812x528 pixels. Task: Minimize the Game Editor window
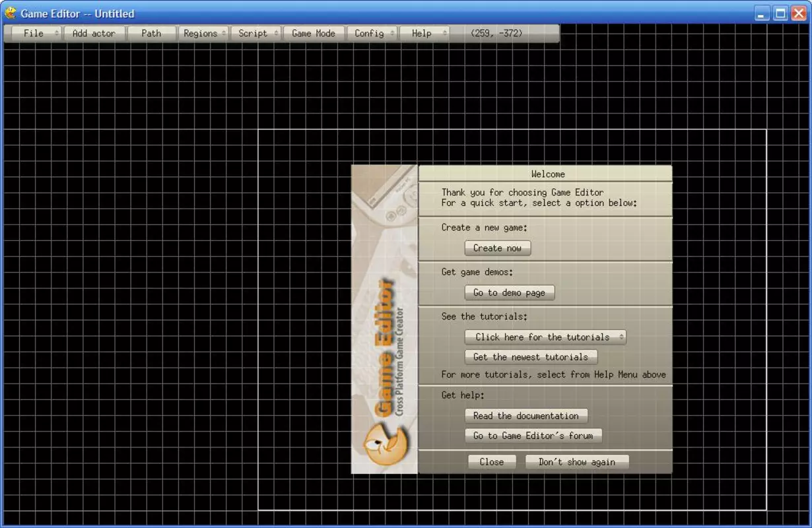pyautogui.click(x=762, y=13)
